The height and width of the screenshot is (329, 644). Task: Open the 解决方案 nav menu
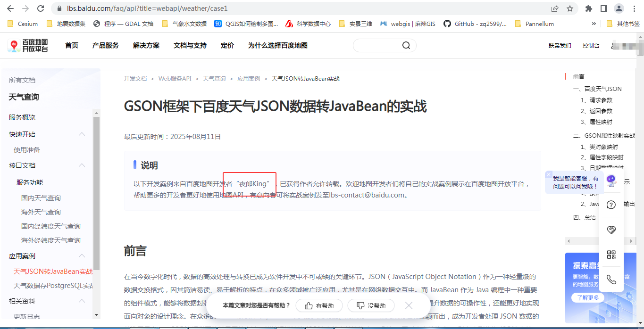(x=146, y=46)
